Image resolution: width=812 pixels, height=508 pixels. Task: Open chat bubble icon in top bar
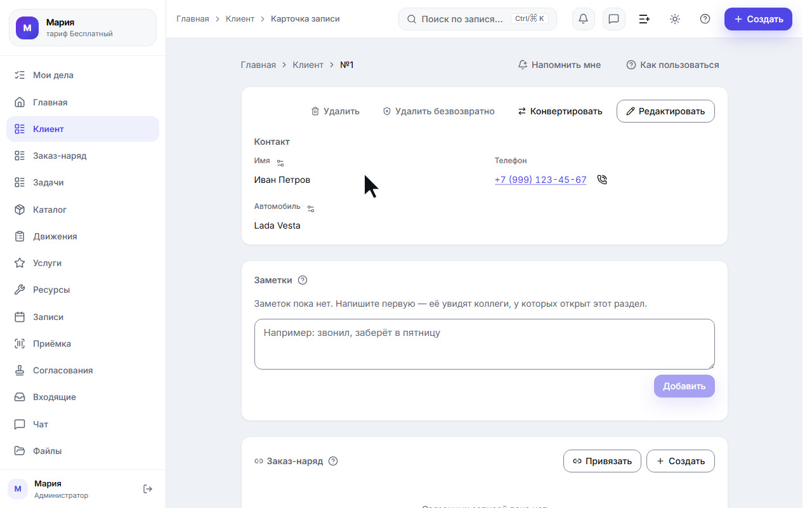tap(613, 19)
